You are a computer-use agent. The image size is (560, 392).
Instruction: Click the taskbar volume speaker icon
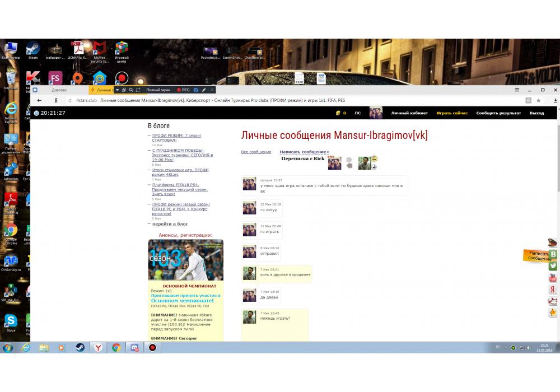[529, 347]
